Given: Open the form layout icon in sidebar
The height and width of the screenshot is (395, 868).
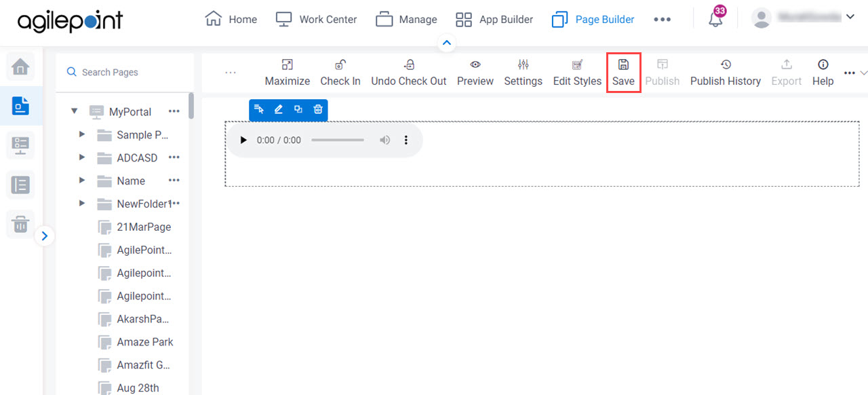Looking at the screenshot, I should tap(20, 145).
